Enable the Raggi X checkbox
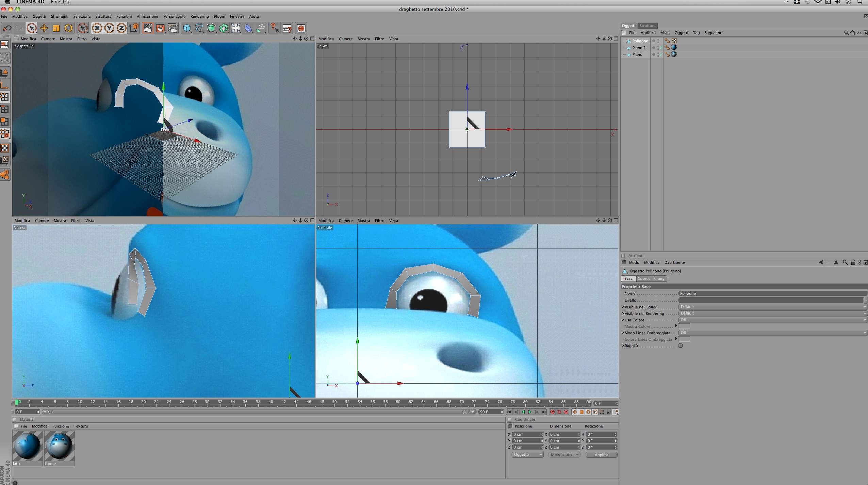Screen dimensions: 868x485 [x=680, y=346]
